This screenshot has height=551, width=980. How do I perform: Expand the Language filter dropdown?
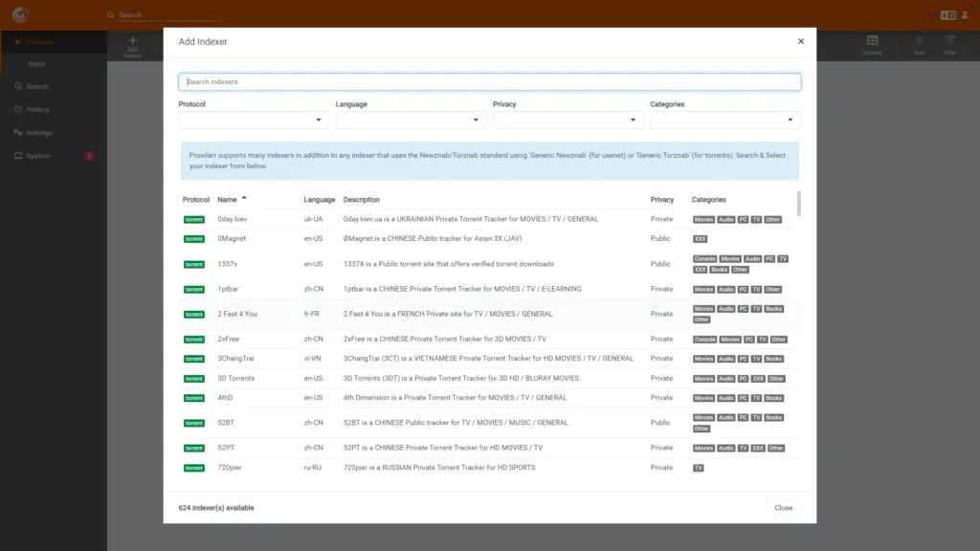pos(411,121)
